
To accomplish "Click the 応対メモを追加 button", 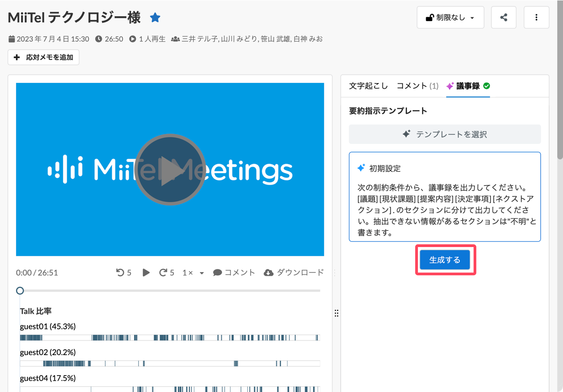I will (44, 57).
